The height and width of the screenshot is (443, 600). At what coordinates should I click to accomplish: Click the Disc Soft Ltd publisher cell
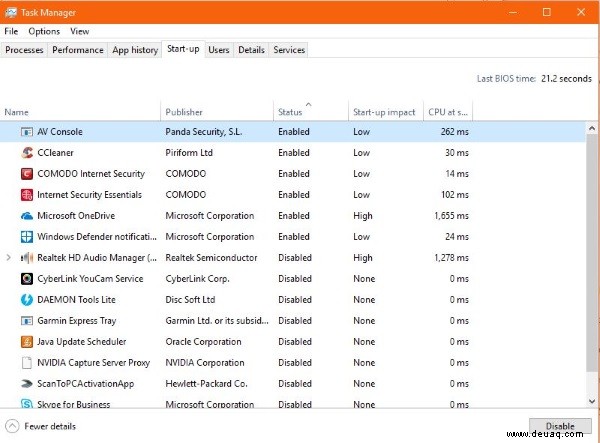(x=190, y=300)
